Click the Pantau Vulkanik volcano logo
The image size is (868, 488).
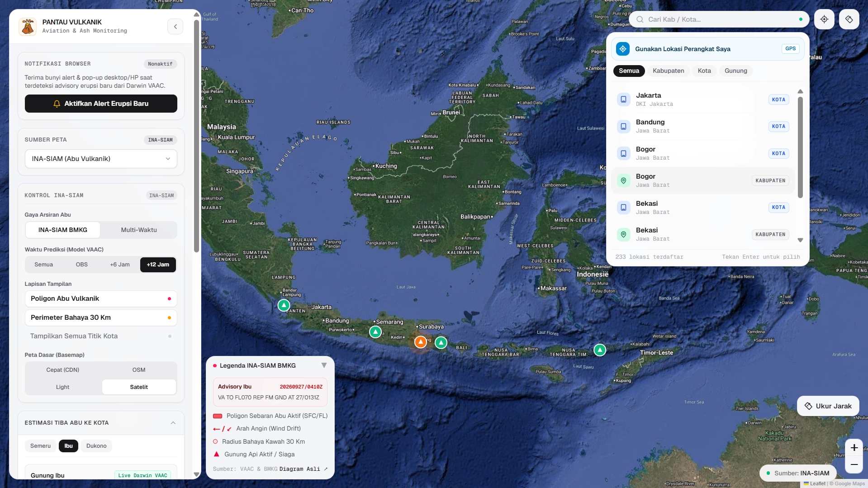click(28, 26)
